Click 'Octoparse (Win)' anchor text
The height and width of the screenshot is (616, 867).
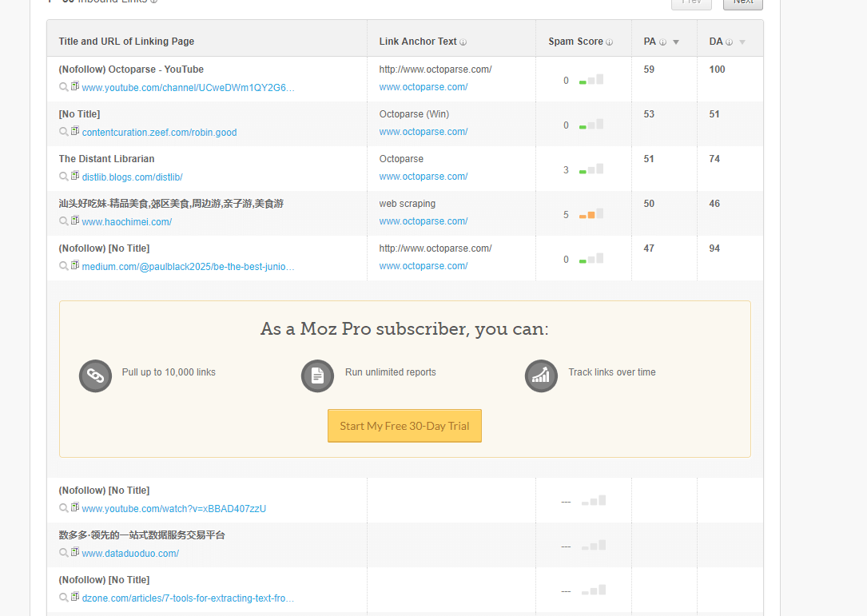pos(414,114)
